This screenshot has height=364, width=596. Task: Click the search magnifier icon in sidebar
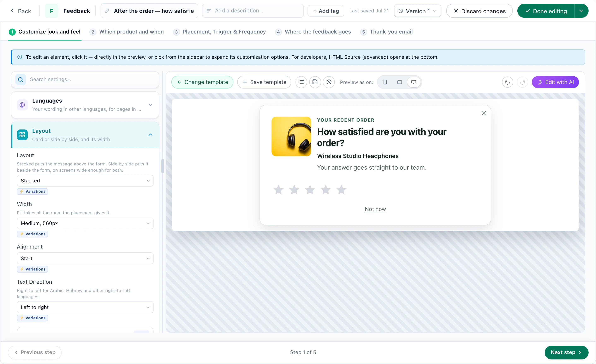(21, 79)
